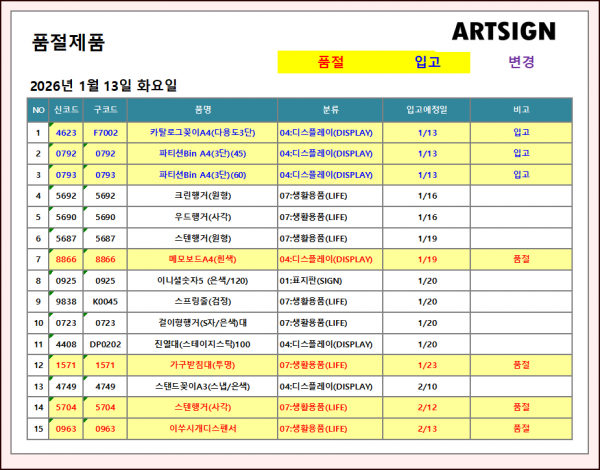
Task: Select old code cell DP0202
Action: 105,344
